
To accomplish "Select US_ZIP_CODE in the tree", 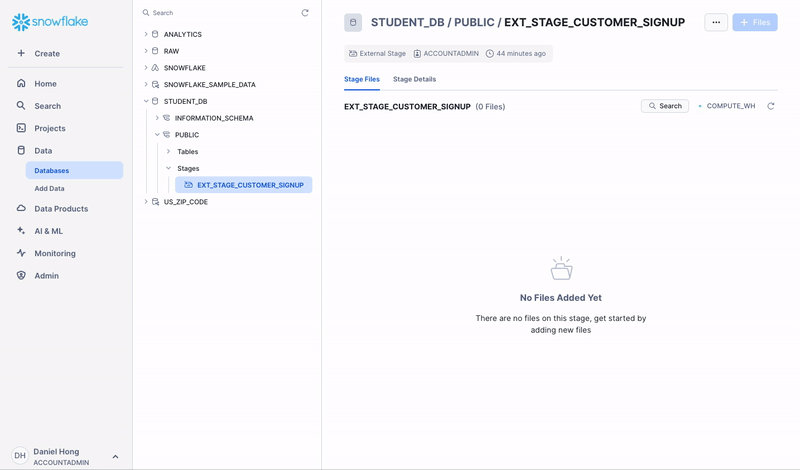I will (186, 202).
